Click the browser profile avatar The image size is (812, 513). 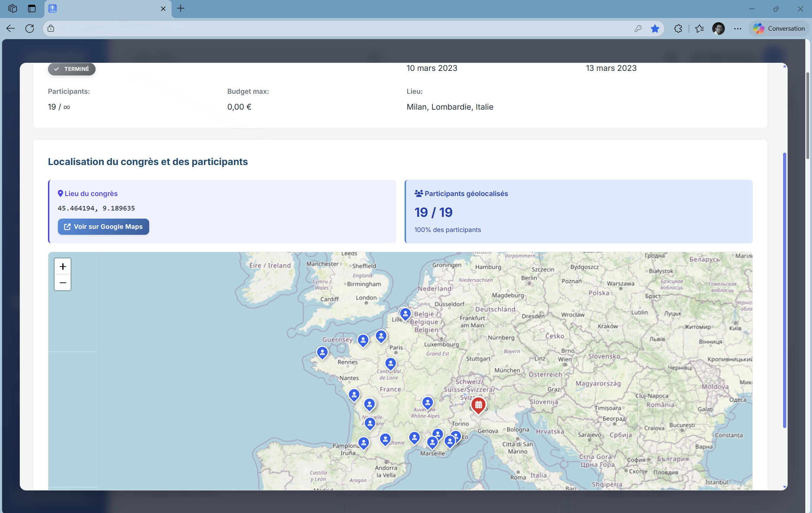[719, 28]
